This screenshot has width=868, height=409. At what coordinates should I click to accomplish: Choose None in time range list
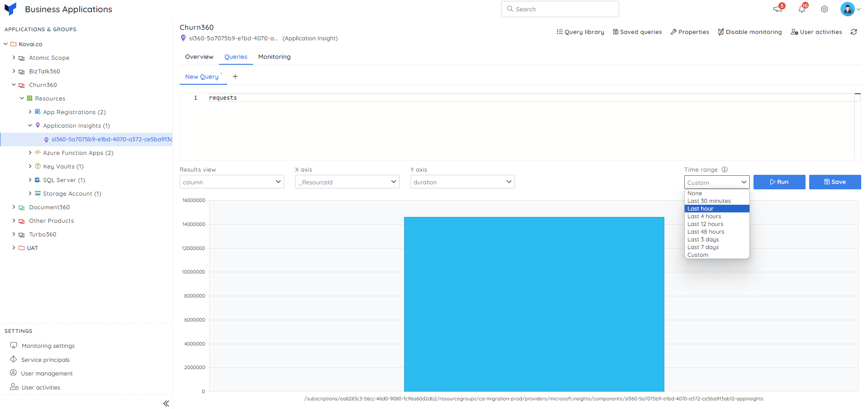(x=717, y=193)
